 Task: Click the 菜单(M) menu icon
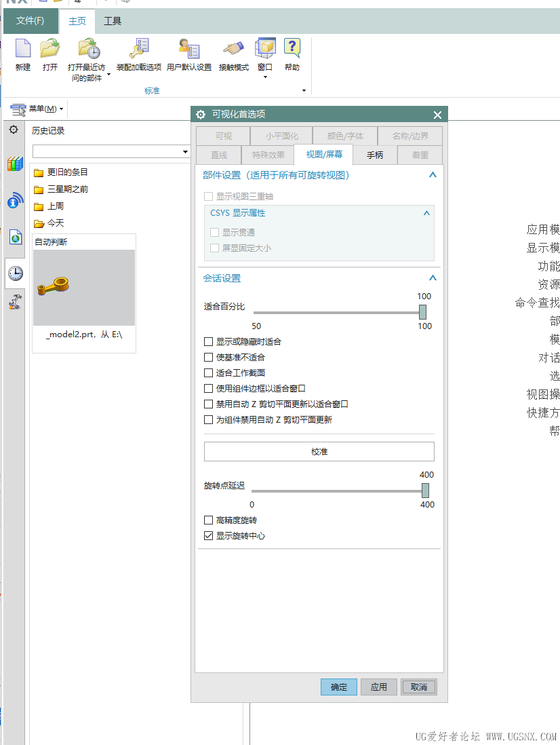click(18, 110)
